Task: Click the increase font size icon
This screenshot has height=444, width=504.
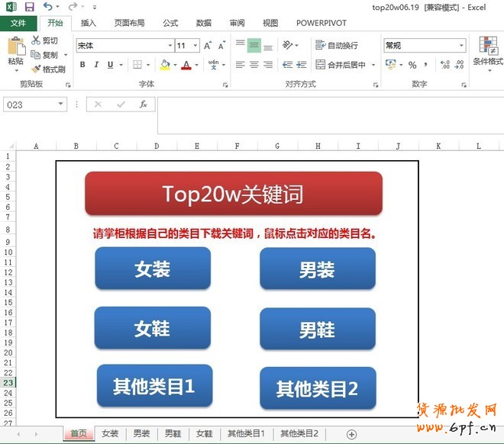Action: tap(208, 46)
